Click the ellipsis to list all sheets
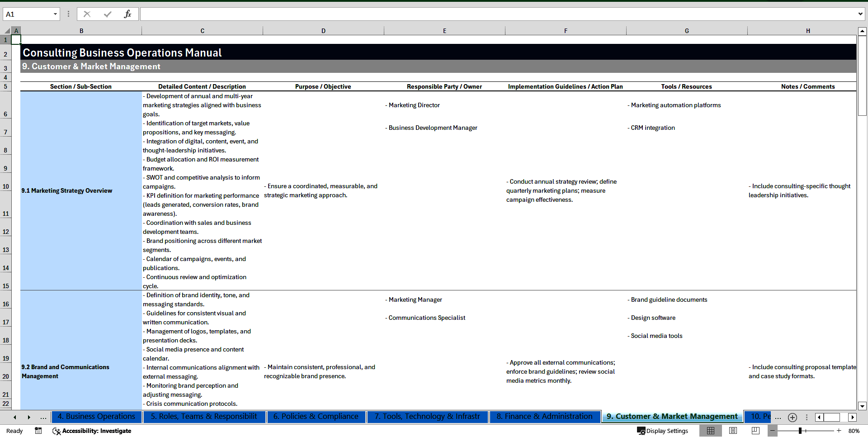This screenshot has width=868, height=437. pyautogui.click(x=43, y=417)
